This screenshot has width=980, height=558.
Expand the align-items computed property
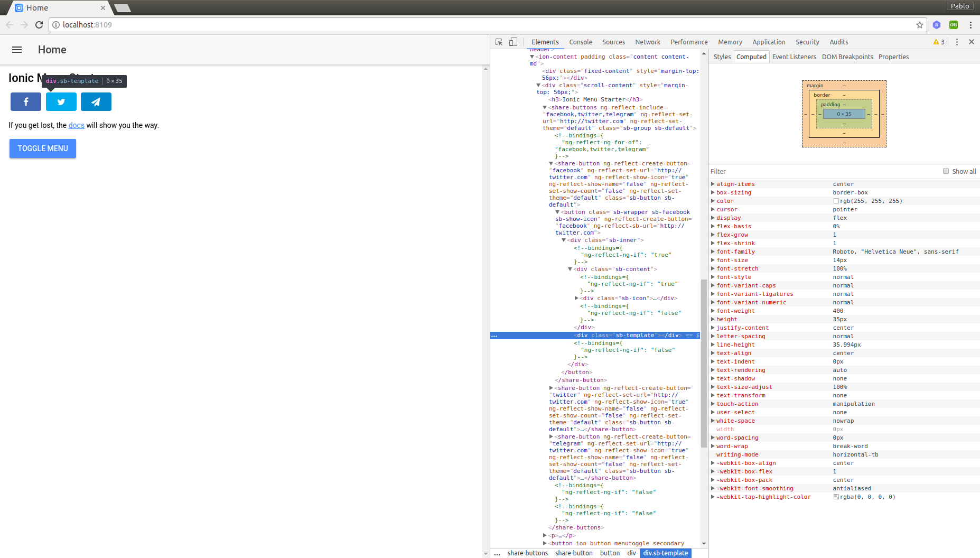pos(713,184)
